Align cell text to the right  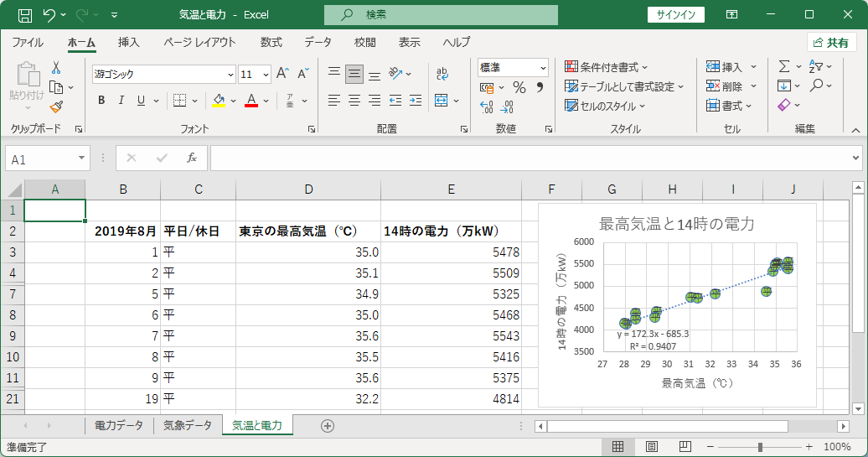pos(375,101)
